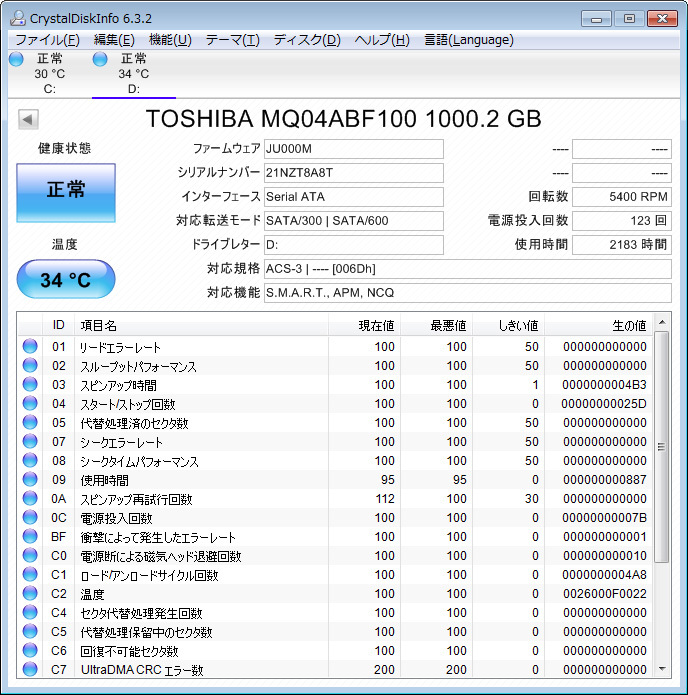Click the C: drive blue status orb

point(16,59)
